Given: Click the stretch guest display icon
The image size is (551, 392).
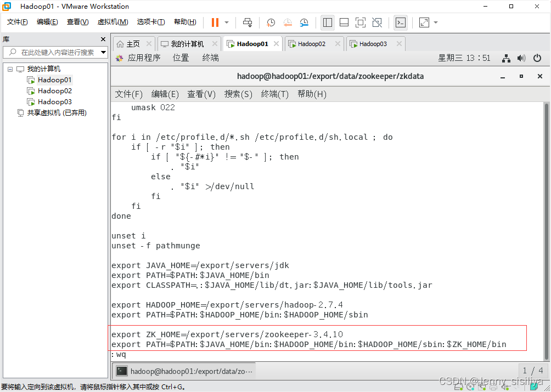Looking at the screenshot, I should pos(424,22).
